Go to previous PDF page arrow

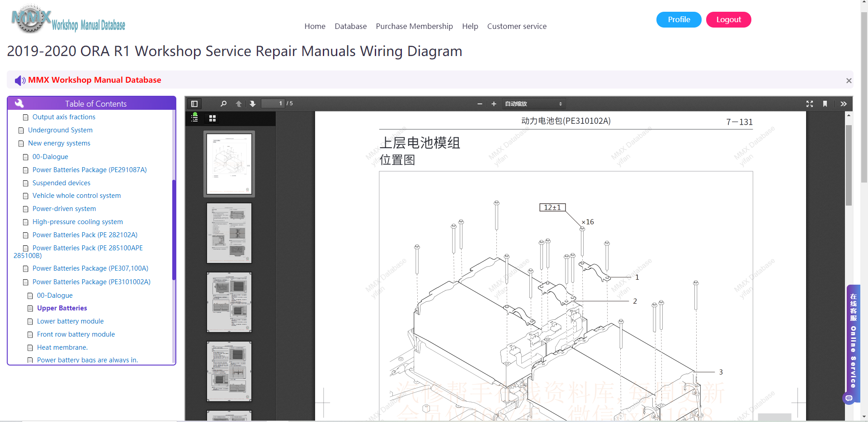coord(239,103)
